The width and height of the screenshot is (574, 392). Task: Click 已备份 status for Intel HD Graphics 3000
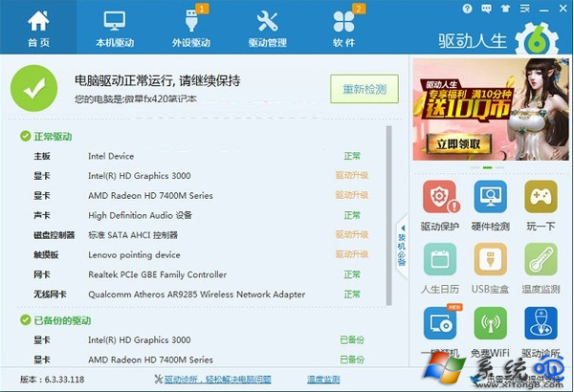[352, 340]
